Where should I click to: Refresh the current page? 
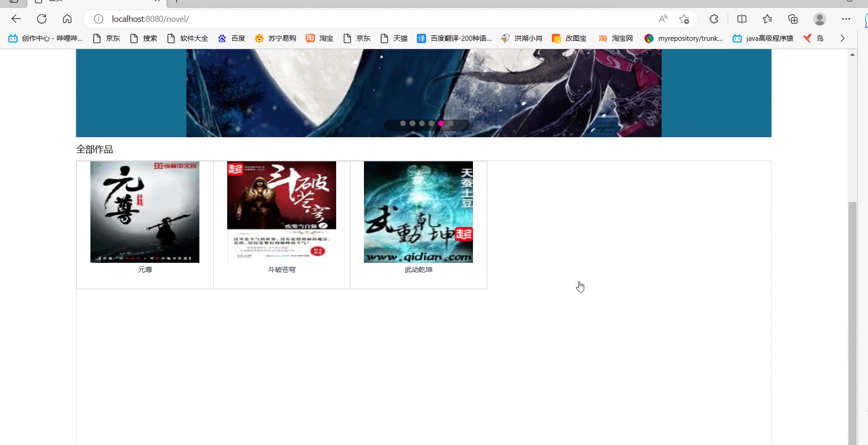[42, 19]
